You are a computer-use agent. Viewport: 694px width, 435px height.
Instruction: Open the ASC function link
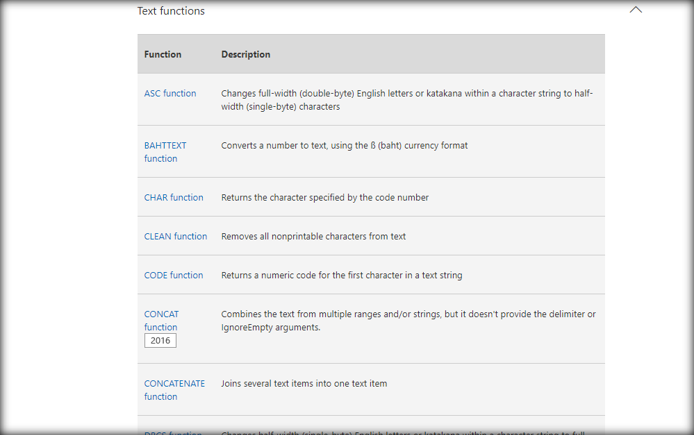click(170, 93)
